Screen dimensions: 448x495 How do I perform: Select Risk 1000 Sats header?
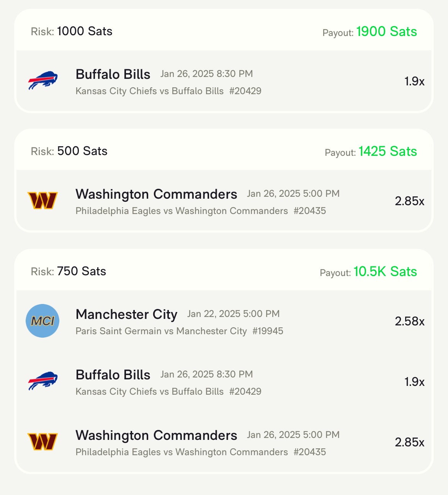(72, 31)
